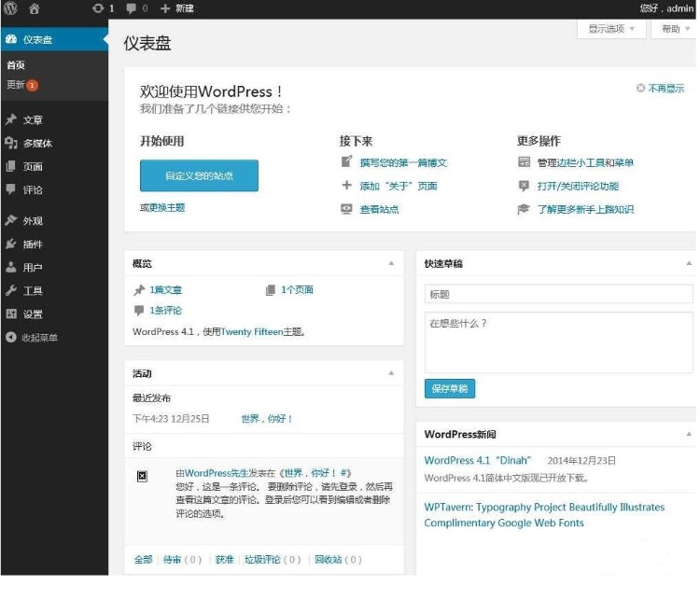This screenshot has width=700, height=600.
Task: Open WordPress先生 commenter link
Action: 217,473
